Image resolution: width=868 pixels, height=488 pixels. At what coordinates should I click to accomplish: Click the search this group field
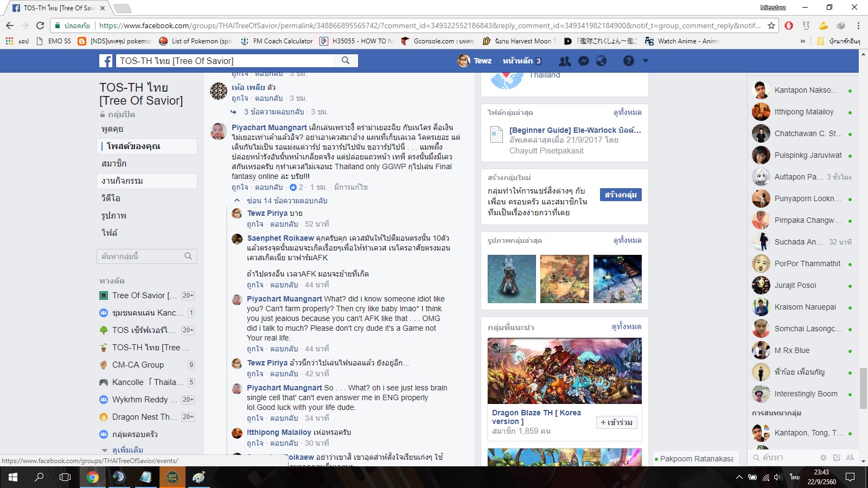click(x=147, y=256)
